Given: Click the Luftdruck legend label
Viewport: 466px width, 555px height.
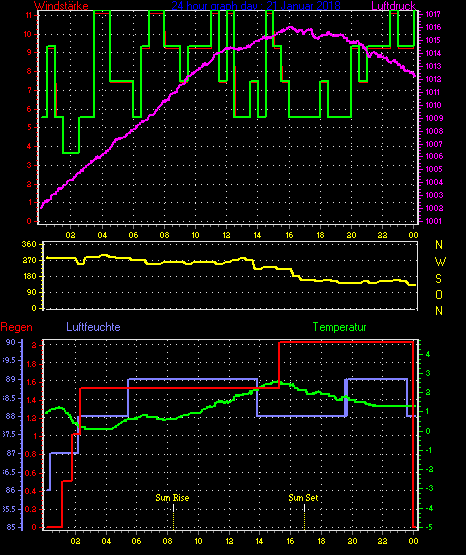Looking at the screenshot, I should pyautogui.click(x=393, y=6).
